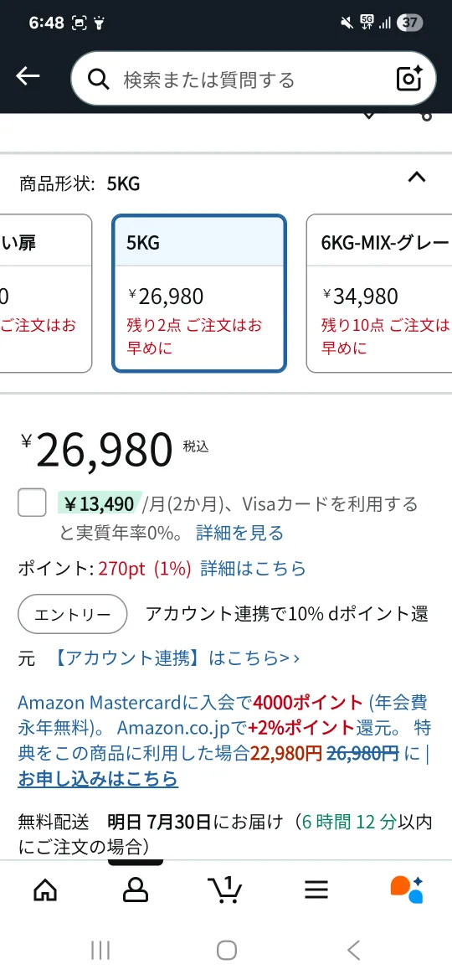
Task: Open Rufus AI assistant icon
Action: 407,890
